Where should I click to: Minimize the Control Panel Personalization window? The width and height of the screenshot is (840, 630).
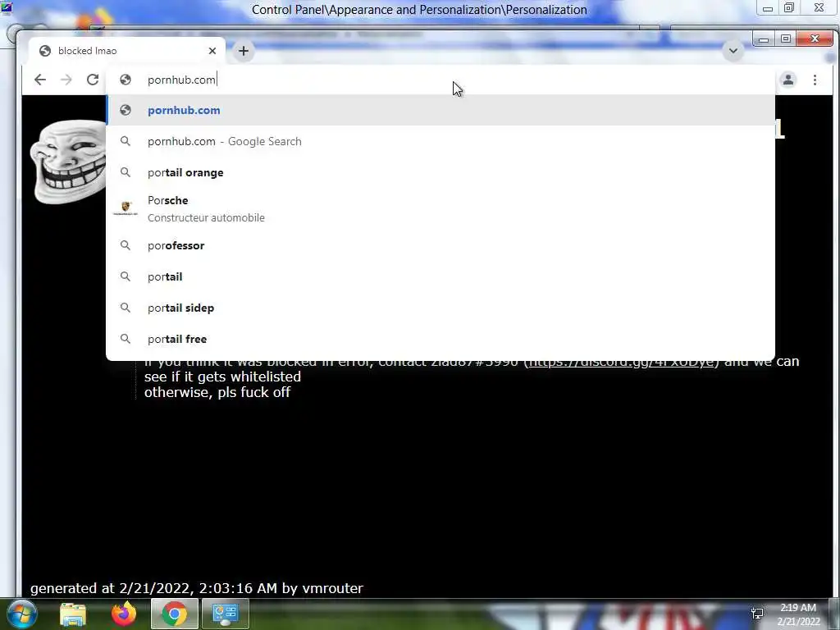(768, 8)
